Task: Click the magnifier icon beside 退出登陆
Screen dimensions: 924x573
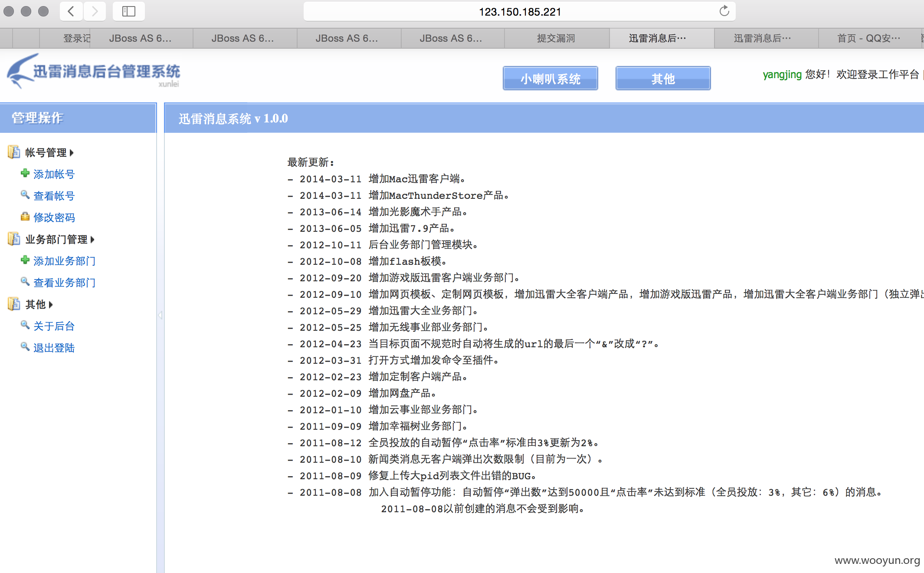Action: [x=25, y=347]
